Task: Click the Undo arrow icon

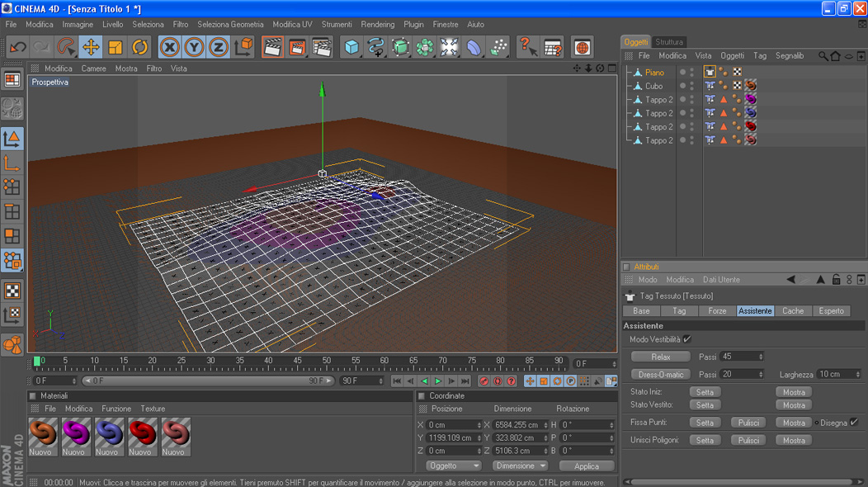Action: (x=17, y=47)
